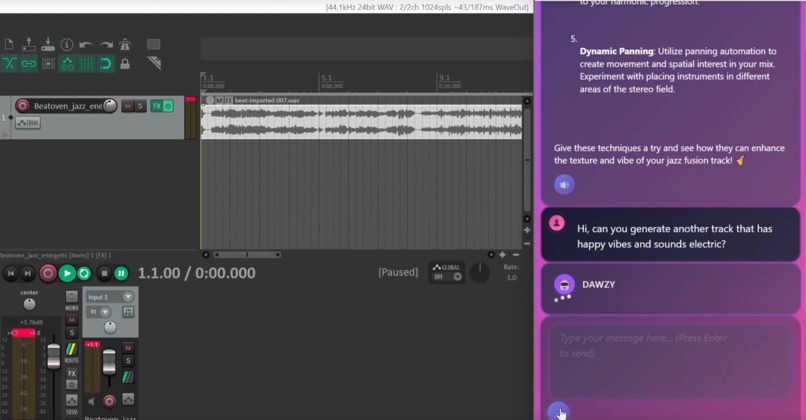Click the master volume fader
This screenshot has height=420, width=806.
(53, 357)
